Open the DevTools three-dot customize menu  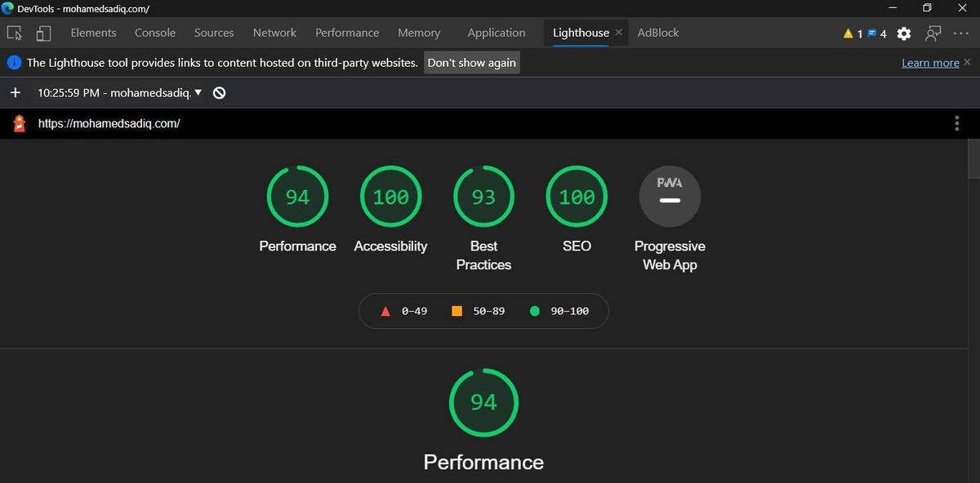pos(961,33)
